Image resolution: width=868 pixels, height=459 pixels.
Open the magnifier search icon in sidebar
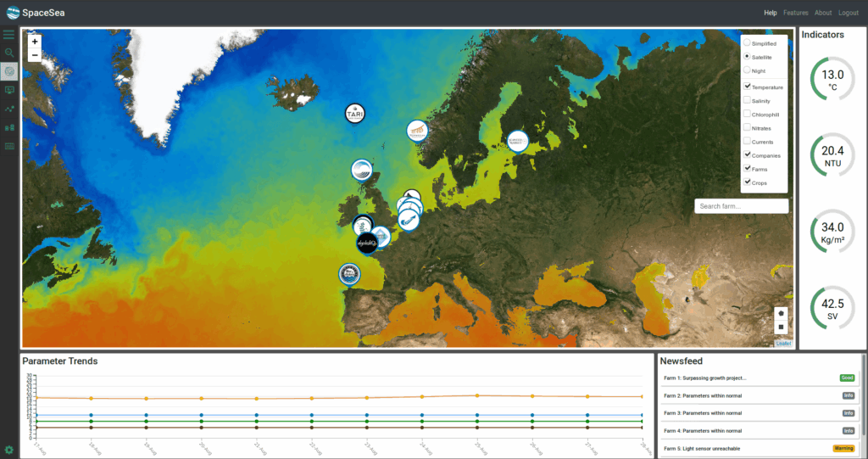(9, 53)
